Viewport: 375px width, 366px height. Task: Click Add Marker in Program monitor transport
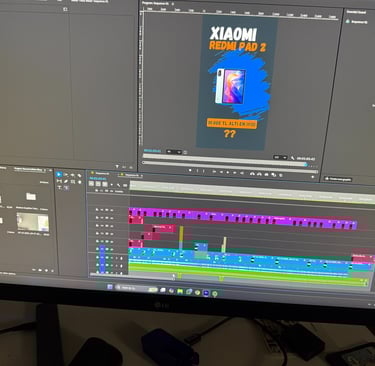190,170
